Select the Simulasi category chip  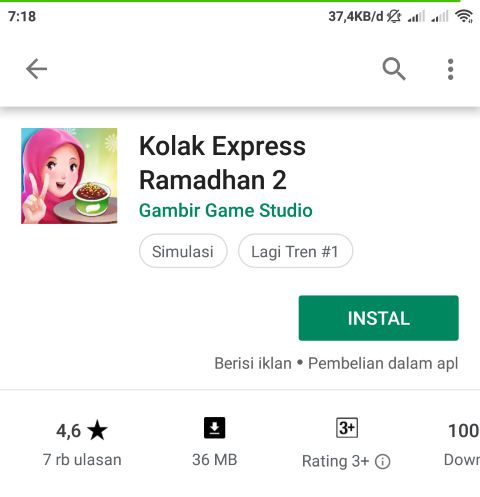tap(183, 251)
